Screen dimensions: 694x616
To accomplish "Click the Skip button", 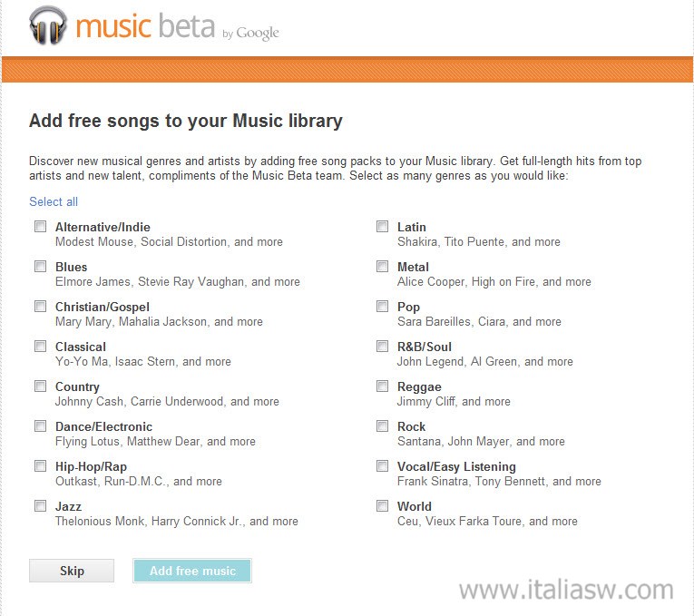I will coord(72,571).
